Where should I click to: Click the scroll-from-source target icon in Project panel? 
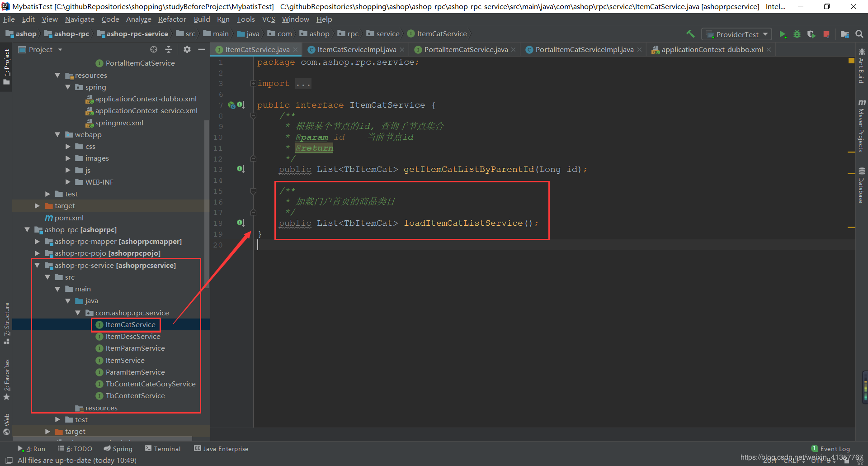(154, 49)
